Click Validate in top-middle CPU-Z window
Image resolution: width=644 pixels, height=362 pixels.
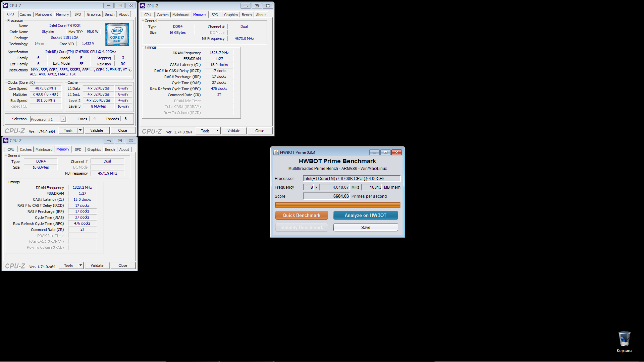click(x=234, y=131)
